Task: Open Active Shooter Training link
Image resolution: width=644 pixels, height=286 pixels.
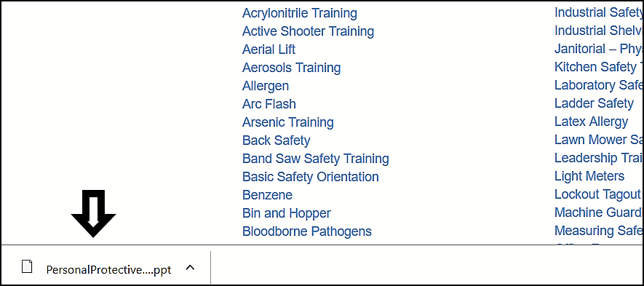Action: 308,31
